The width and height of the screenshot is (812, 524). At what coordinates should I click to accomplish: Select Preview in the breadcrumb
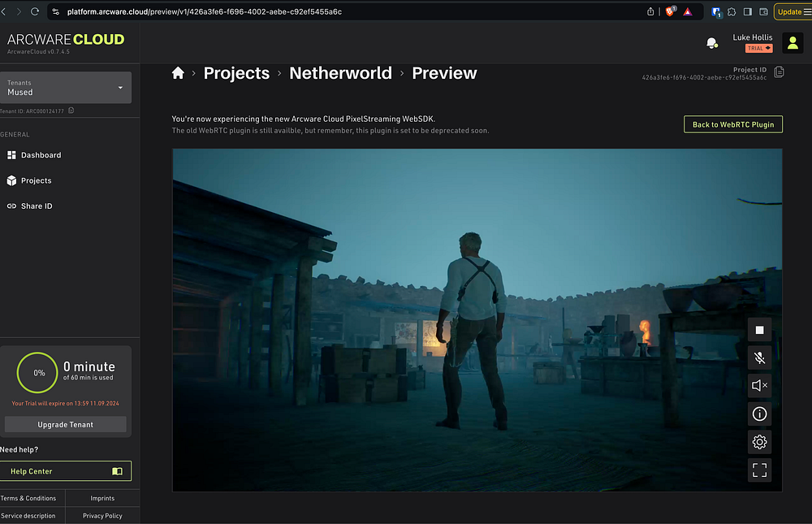pyautogui.click(x=444, y=73)
